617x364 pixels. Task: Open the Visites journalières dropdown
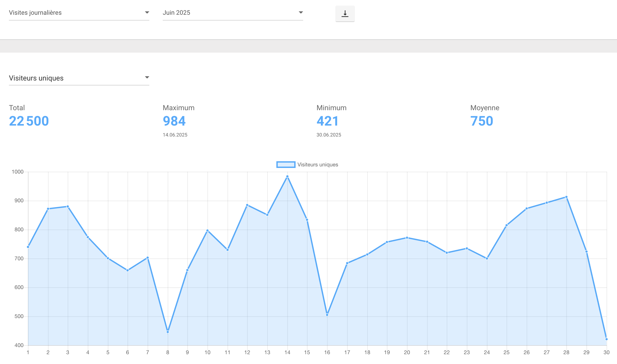coord(74,13)
